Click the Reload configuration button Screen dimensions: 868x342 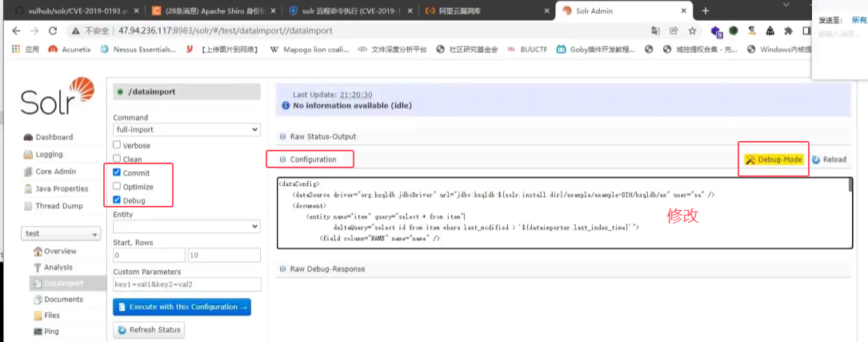(x=829, y=159)
